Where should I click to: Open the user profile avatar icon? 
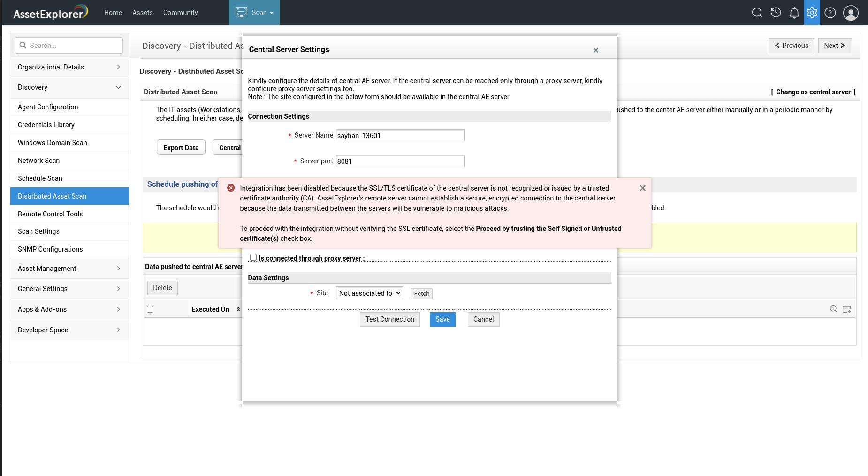851,13
